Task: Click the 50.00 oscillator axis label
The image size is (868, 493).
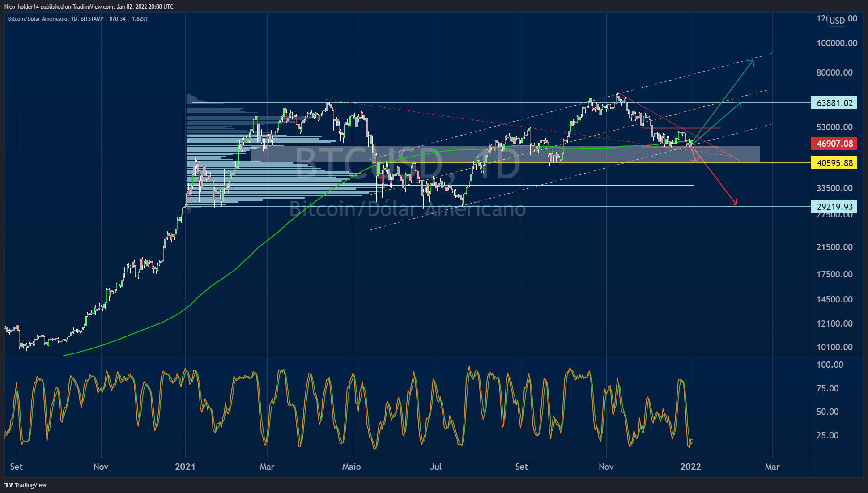Action: click(827, 412)
